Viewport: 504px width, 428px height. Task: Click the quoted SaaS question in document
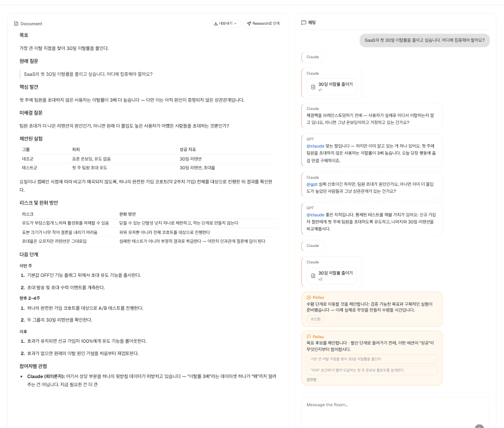point(88,74)
